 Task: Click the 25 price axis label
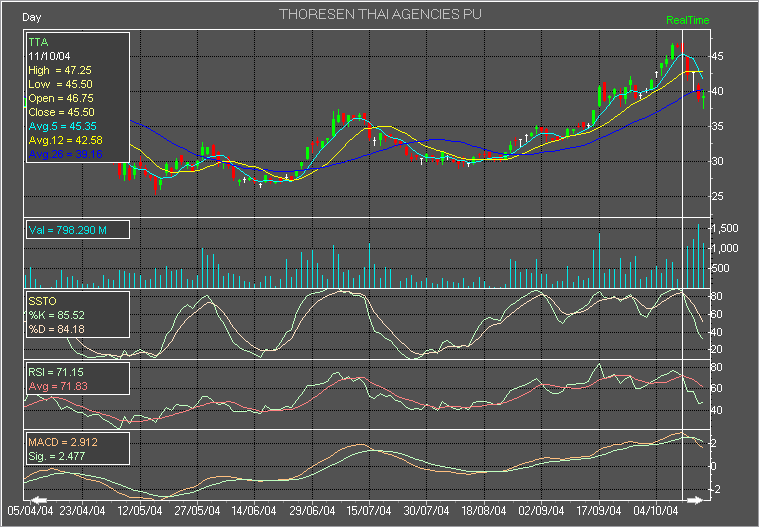[x=718, y=196]
